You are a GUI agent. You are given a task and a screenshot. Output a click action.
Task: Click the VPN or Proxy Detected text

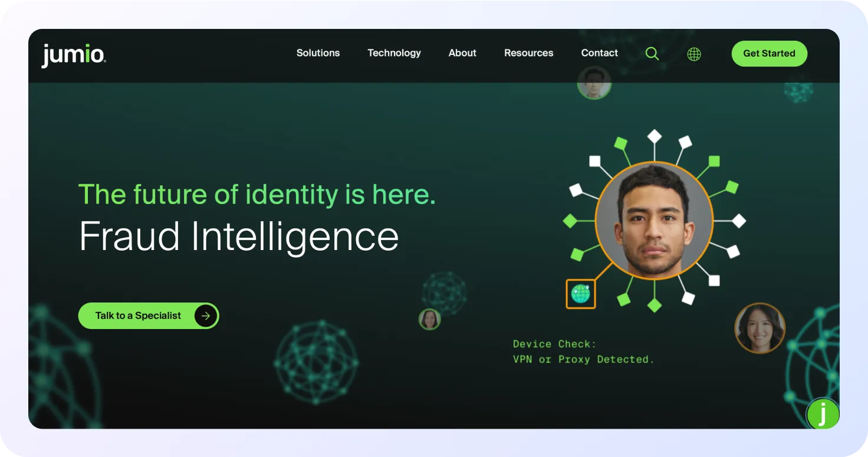pyautogui.click(x=583, y=359)
